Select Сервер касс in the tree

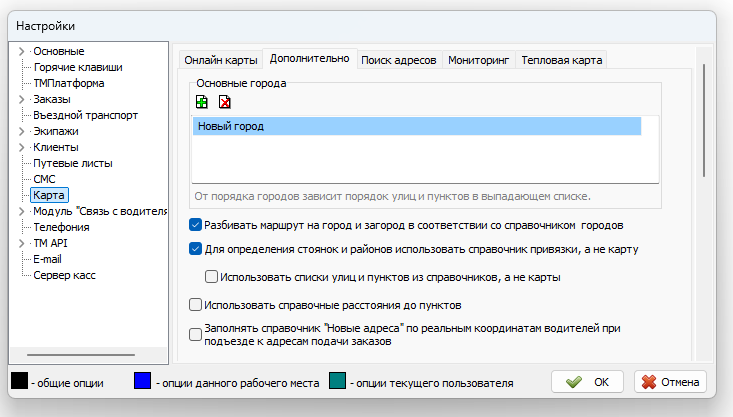[x=65, y=275]
